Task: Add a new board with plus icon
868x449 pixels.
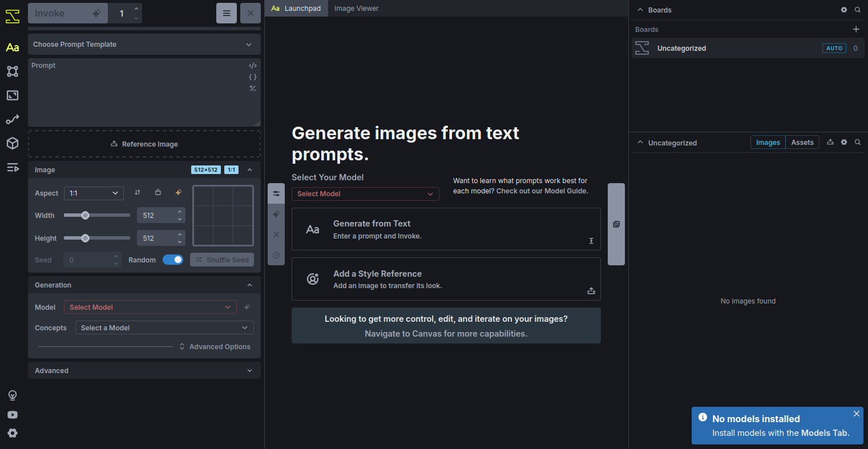Action: point(855,29)
